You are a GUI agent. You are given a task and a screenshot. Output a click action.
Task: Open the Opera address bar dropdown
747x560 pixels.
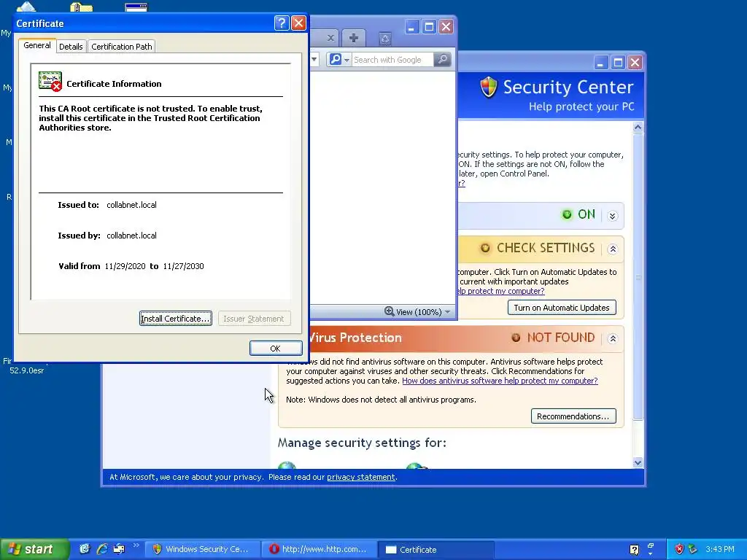click(314, 60)
